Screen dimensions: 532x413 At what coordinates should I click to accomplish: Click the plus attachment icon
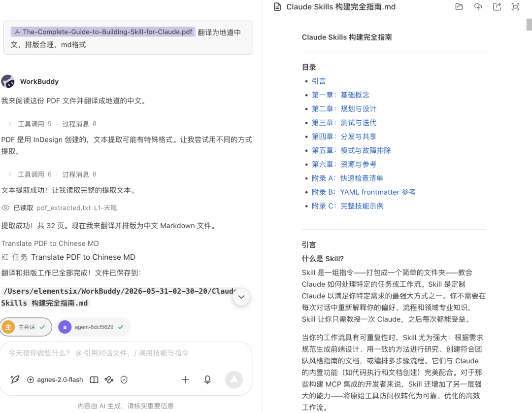185,380
